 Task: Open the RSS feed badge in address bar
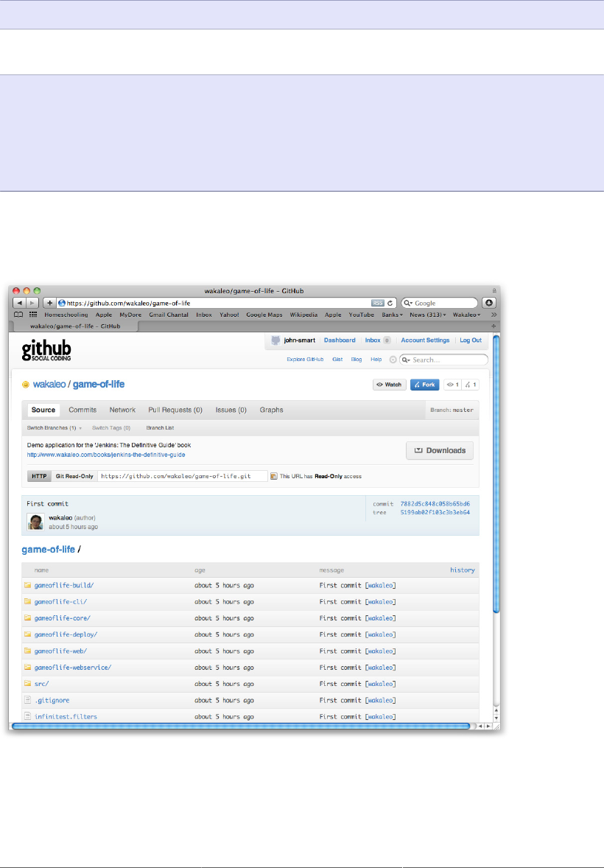[378, 303]
